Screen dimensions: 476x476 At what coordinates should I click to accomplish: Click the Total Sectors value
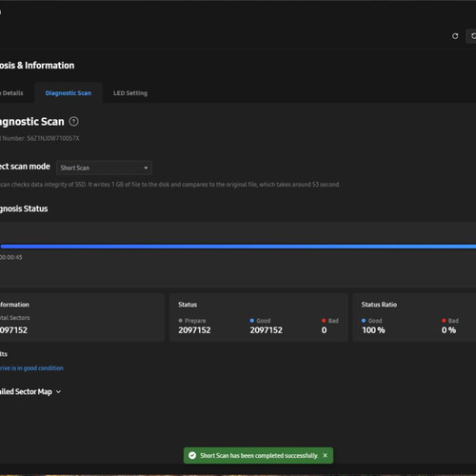coord(13,330)
